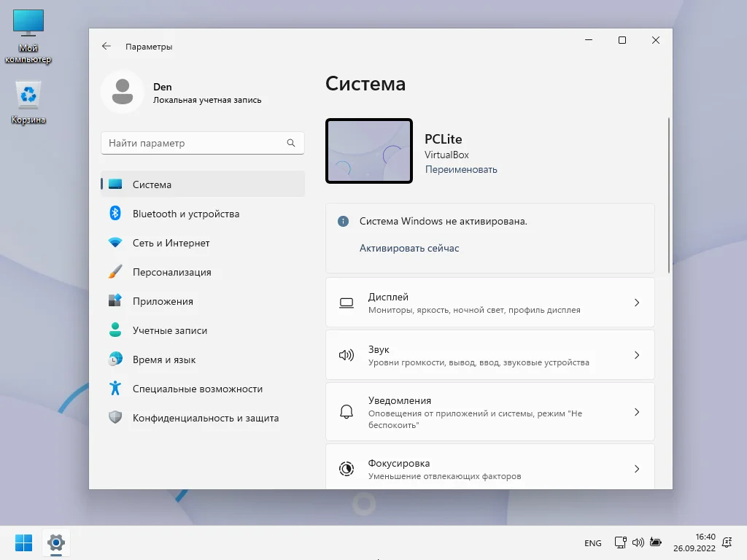The height and width of the screenshot is (560, 747).
Task: Open the Фокусировка settings row
Action: [x=489, y=467]
